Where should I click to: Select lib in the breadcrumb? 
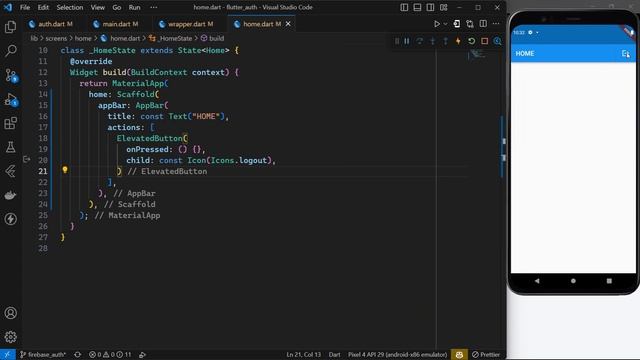coord(34,38)
